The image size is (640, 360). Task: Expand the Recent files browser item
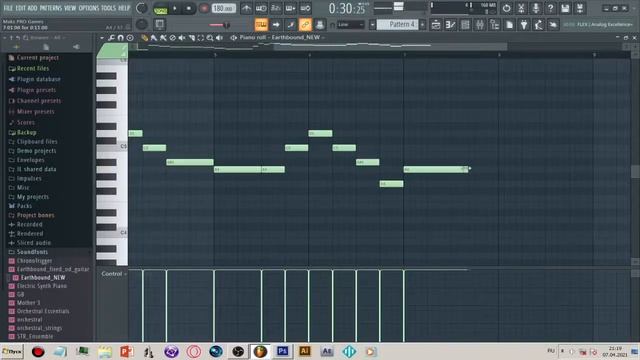pos(33,69)
